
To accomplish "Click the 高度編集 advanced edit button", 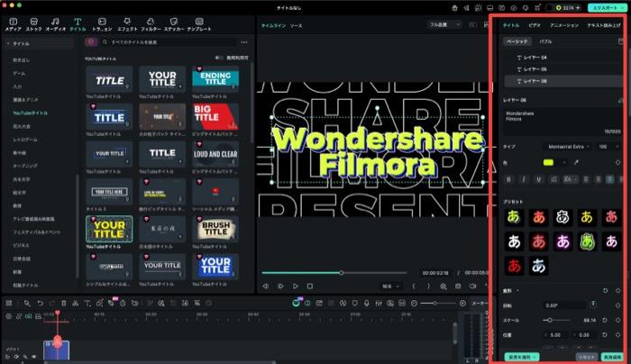I will [x=612, y=357].
